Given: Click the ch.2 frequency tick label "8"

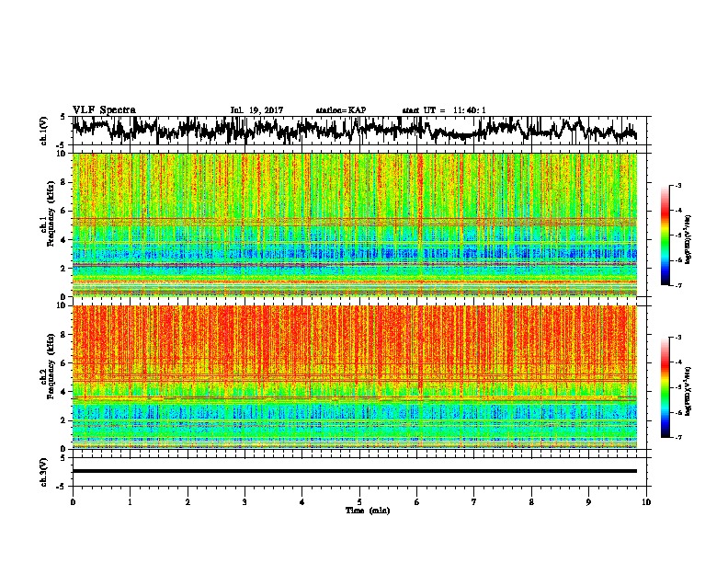Looking at the screenshot, I should tap(64, 335).
